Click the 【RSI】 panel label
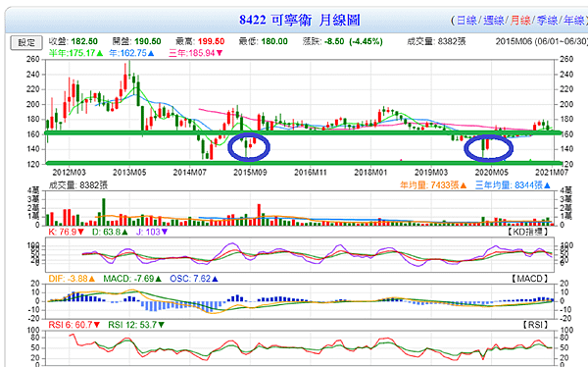The height and width of the screenshot is (367, 588). click(x=535, y=325)
